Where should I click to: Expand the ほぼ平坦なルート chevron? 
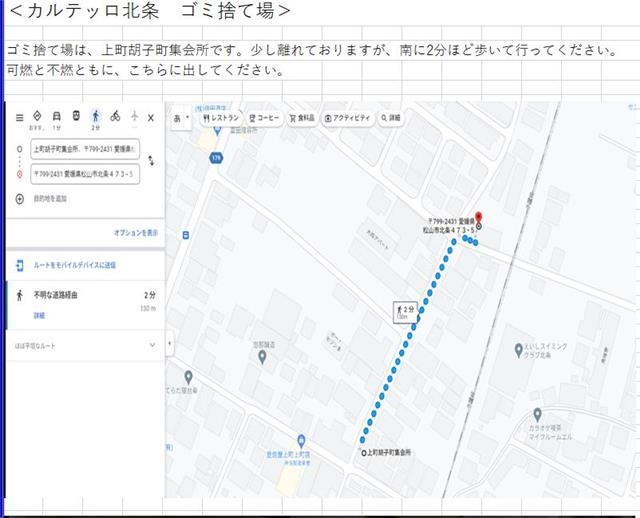152,345
